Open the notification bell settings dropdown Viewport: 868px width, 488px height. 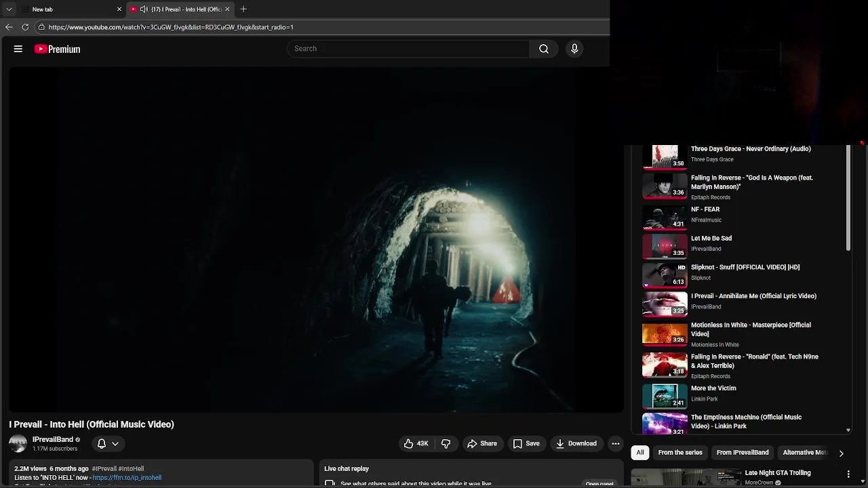point(108,443)
